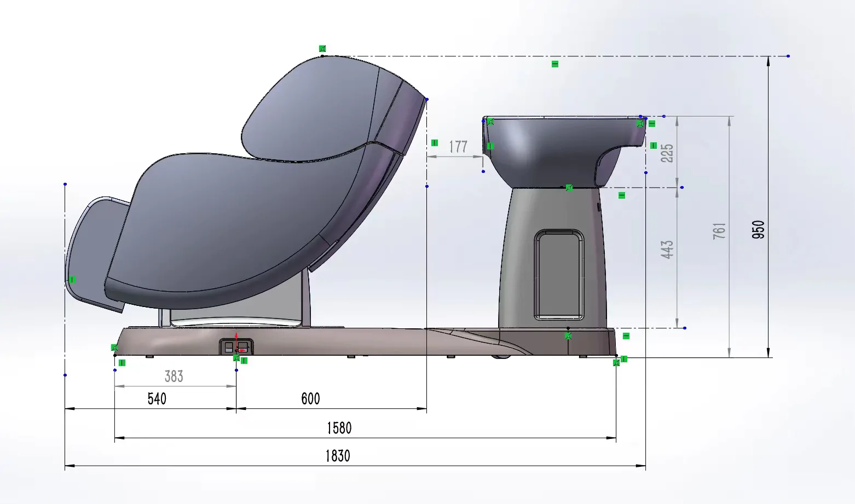
Task: Select vertical relation icon left of 225 dimension
Action: [x=653, y=146]
